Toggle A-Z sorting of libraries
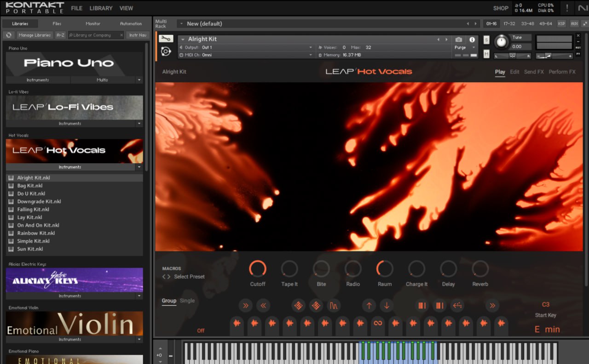 (x=60, y=35)
